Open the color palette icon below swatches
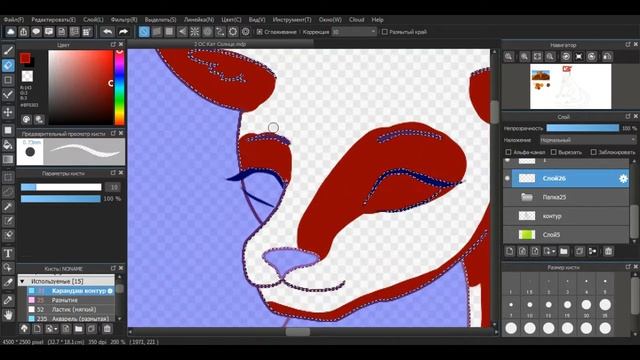640x360 pixels. click(27, 119)
